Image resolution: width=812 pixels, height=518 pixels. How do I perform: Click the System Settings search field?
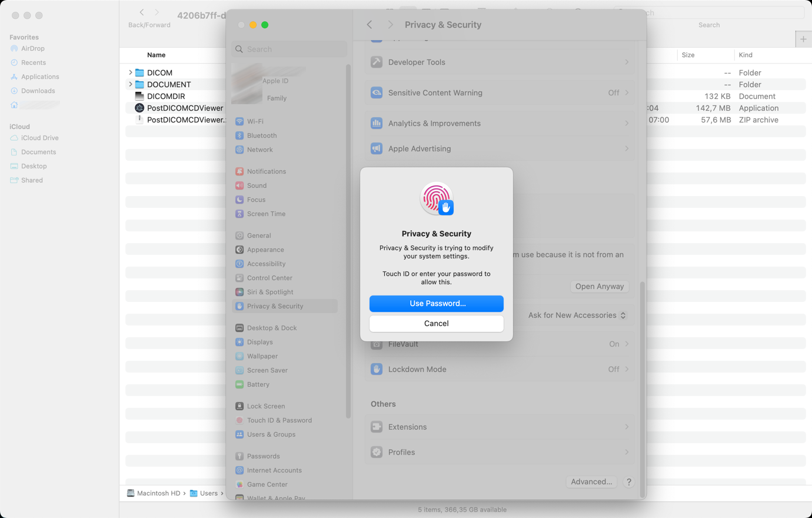[288, 49]
